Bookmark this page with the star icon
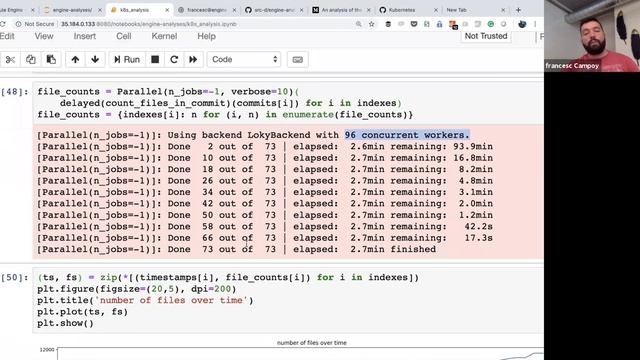This screenshot has width=640, height=360. coord(371,24)
